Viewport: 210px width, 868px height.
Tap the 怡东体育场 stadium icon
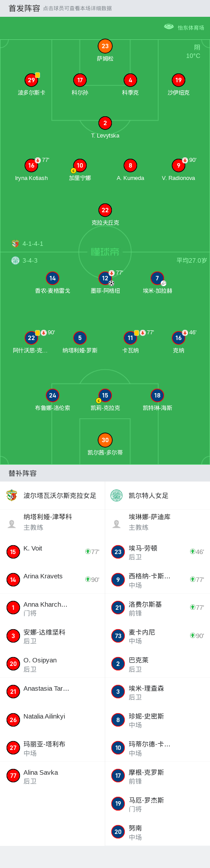tap(169, 27)
